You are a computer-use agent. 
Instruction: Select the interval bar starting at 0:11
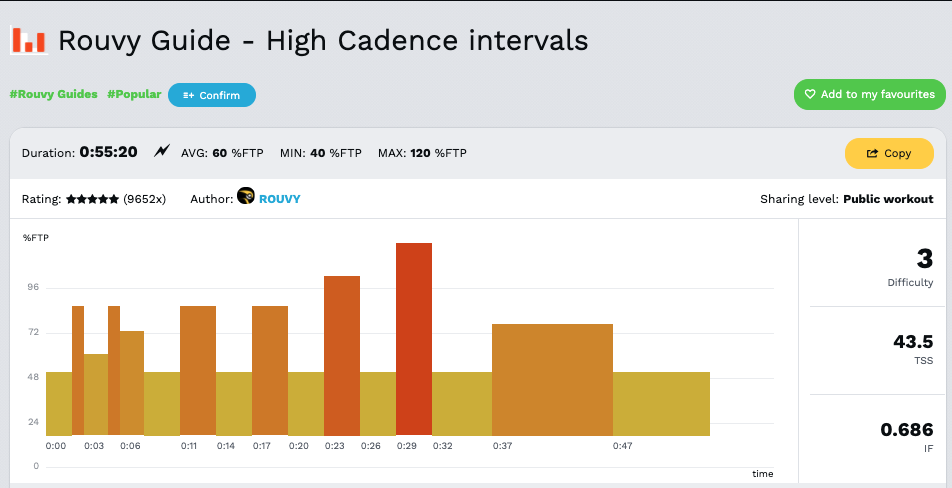pos(198,370)
